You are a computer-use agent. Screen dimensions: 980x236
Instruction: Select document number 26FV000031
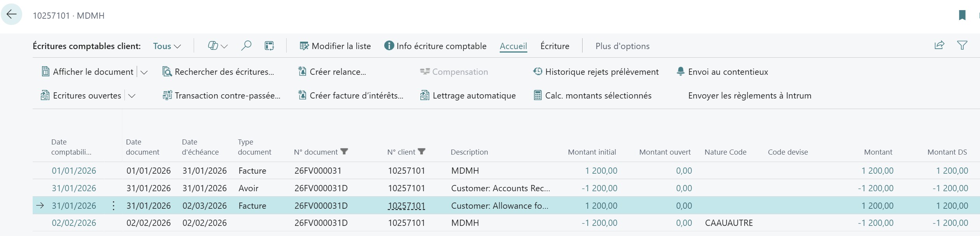pyautogui.click(x=318, y=171)
